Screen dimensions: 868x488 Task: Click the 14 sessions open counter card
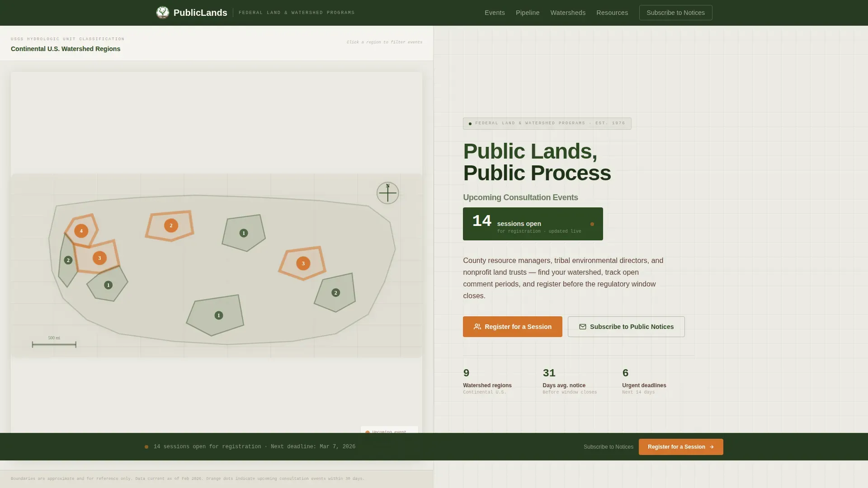[533, 224]
